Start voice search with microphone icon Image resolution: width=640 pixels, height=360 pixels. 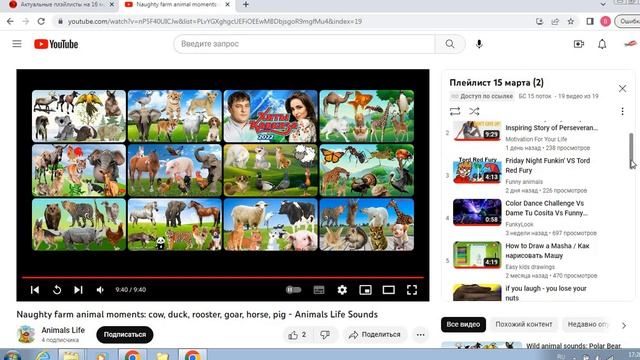pyautogui.click(x=479, y=44)
